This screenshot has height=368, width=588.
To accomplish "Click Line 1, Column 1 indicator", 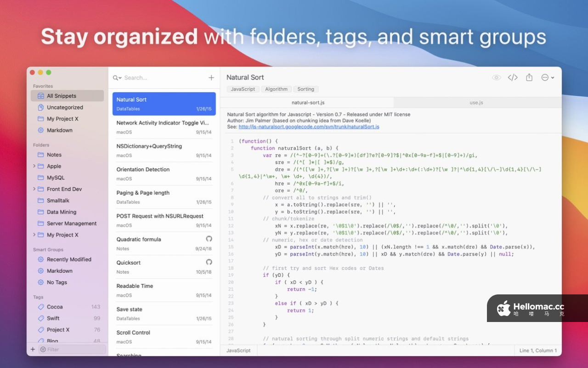I will coord(538,351).
